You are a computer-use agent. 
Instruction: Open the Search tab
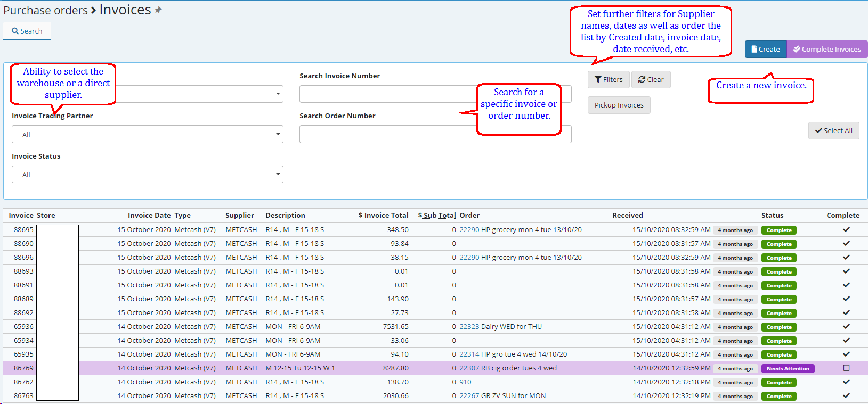pos(27,31)
